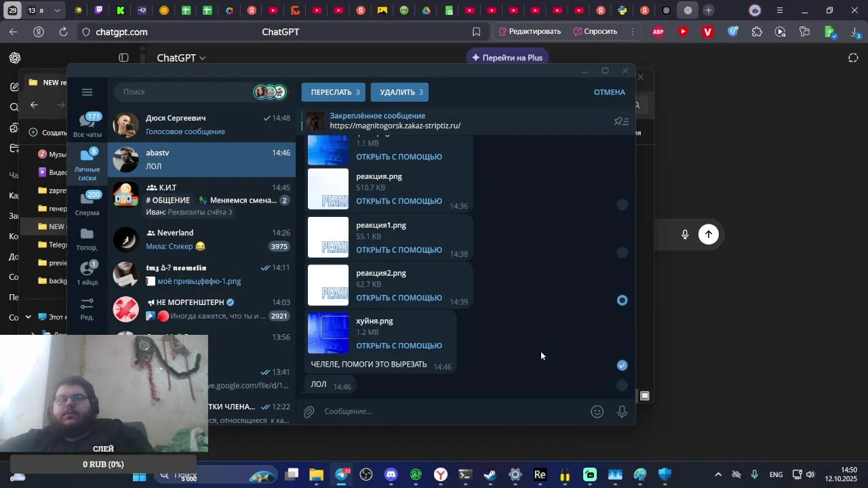Select the 'ЛОЛ' message checkbox

coord(622,386)
